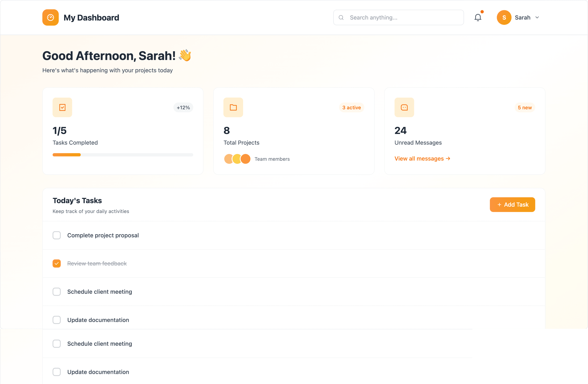The image size is (588, 384).
Task: Click the magnifier icon in search box
Action: click(341, 17)
